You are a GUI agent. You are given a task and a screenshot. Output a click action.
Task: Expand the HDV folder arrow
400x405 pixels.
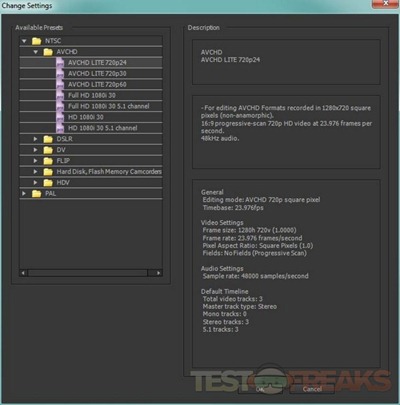click(x=35, y=183)
